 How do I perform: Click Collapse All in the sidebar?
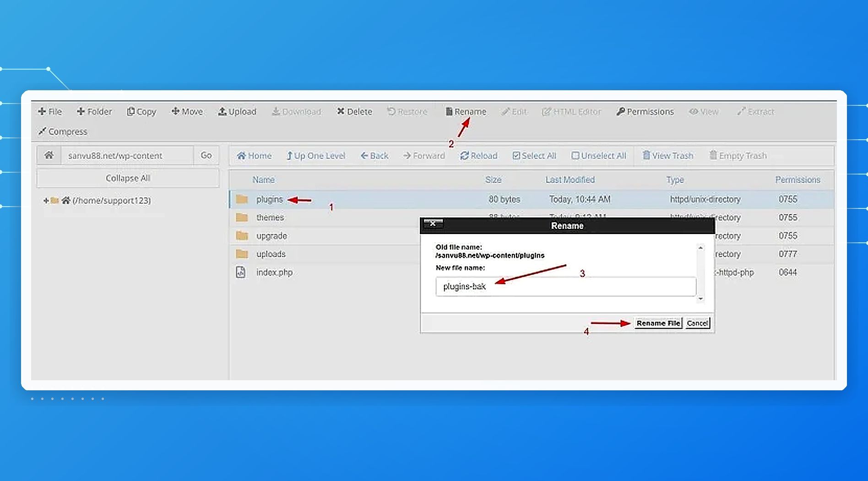tap(128, 178)
